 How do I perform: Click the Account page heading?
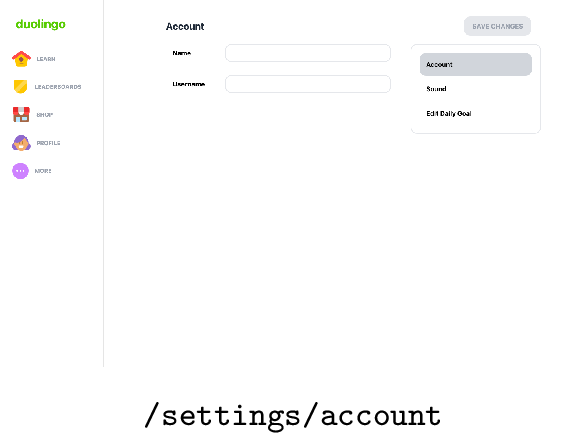pos(185,27)
